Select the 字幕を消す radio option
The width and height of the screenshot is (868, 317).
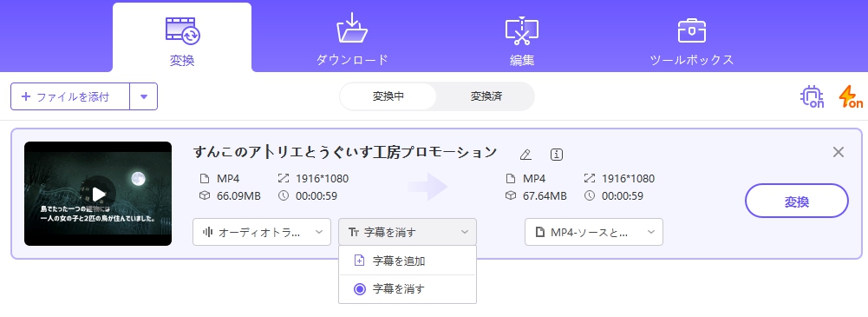(408, 288)
